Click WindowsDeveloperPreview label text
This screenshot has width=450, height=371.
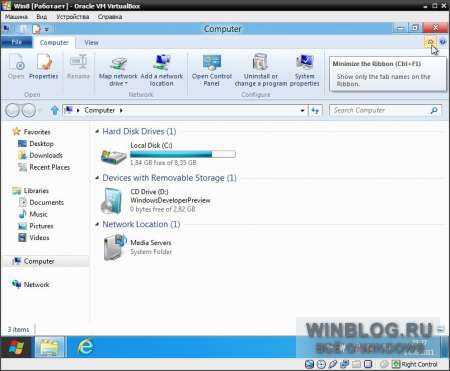[170, 200]
